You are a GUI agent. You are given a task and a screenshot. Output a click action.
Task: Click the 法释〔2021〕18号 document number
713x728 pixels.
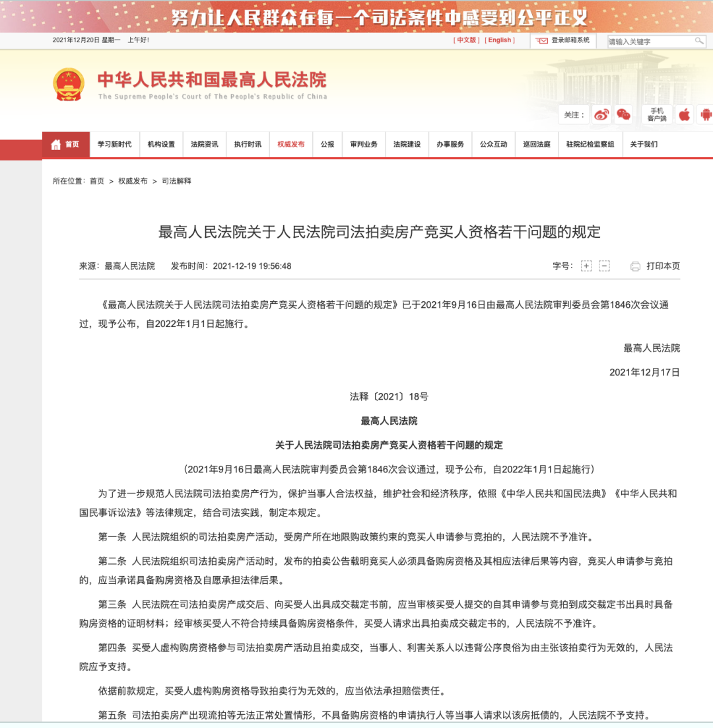pyautogui.click(x=389, y=396)
